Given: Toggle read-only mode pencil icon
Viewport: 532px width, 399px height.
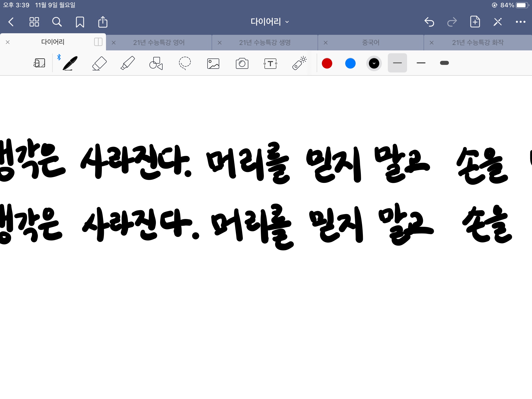Looking at the screenshot, I should click(x=497, y=22).
